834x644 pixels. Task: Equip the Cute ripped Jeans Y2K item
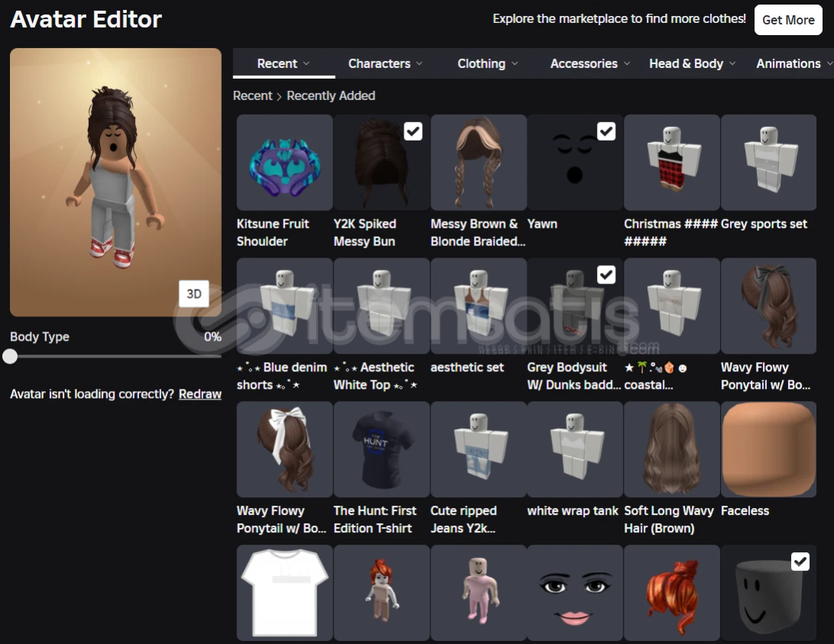pos(479,449)
